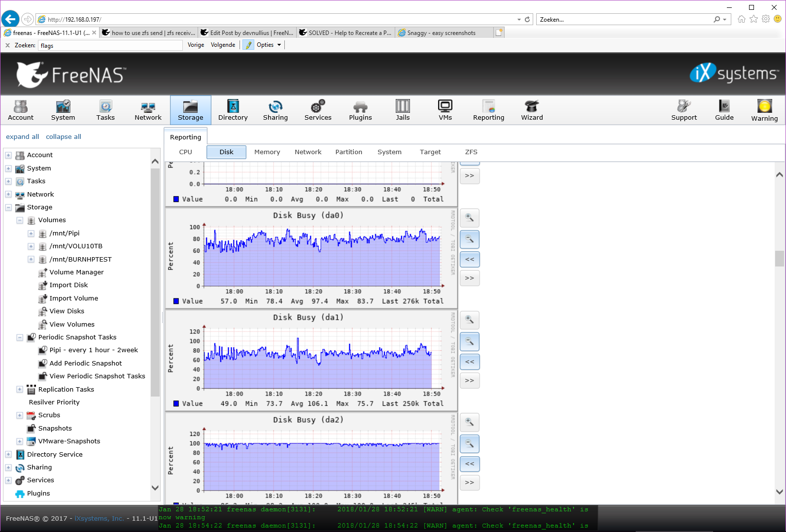
Task: Open the Sharing toolbar icon
Action: (x=275, y=110)
